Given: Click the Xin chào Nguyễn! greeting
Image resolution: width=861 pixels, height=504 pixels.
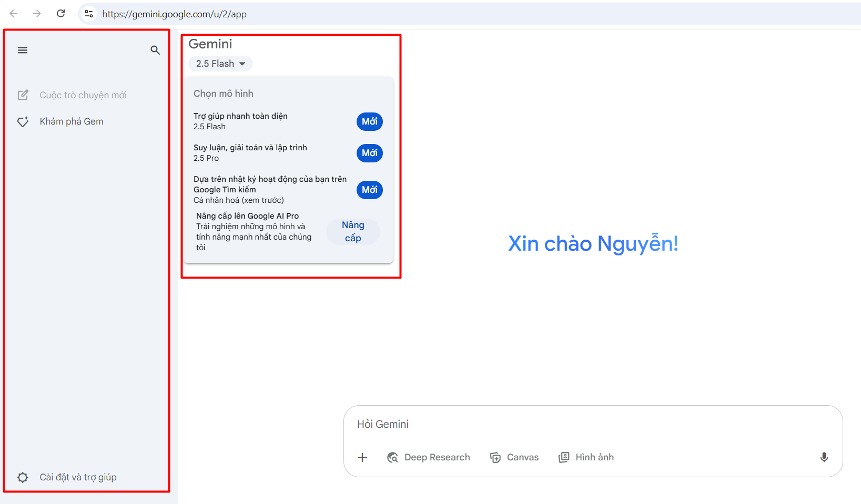Looking at the screenshot, I should pyautogui.click(x=593, y=244).
